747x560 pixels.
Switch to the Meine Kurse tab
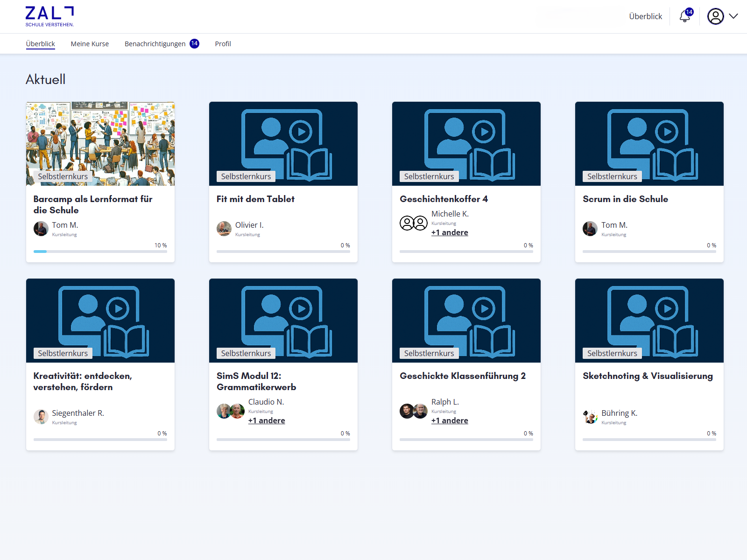pos(89,43)
